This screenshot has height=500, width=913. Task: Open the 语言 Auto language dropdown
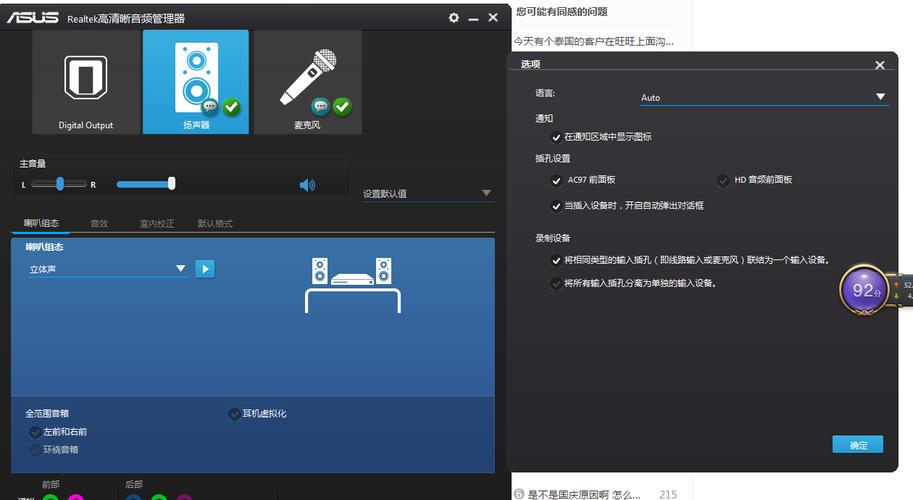click(x=764, y=97)
